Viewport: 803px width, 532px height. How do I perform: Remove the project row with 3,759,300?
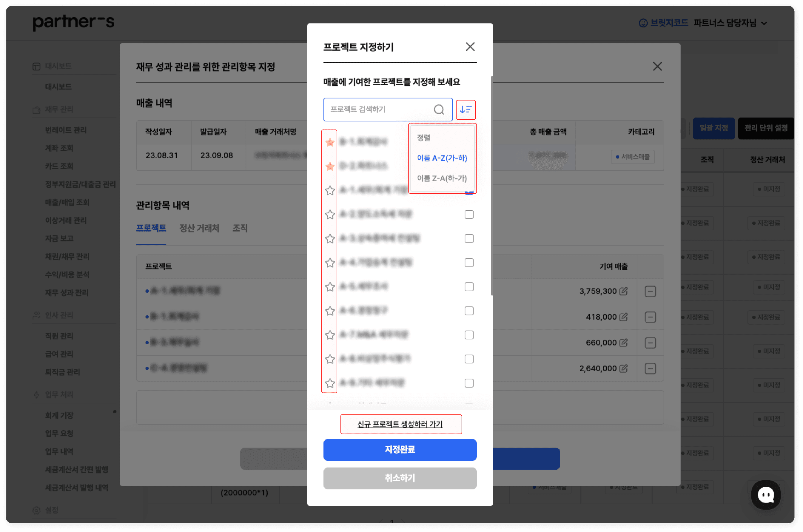pyautogui.click(x=650, y=292)
